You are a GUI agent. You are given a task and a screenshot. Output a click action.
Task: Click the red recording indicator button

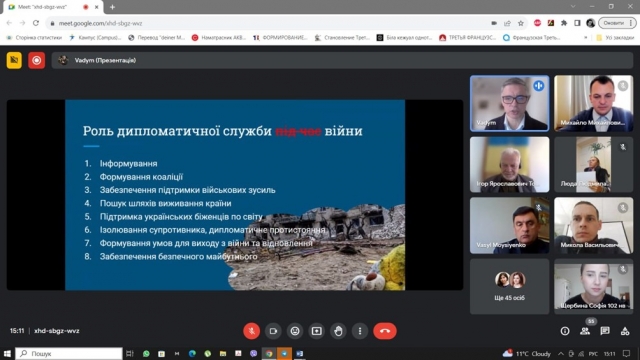coord(36,60)
